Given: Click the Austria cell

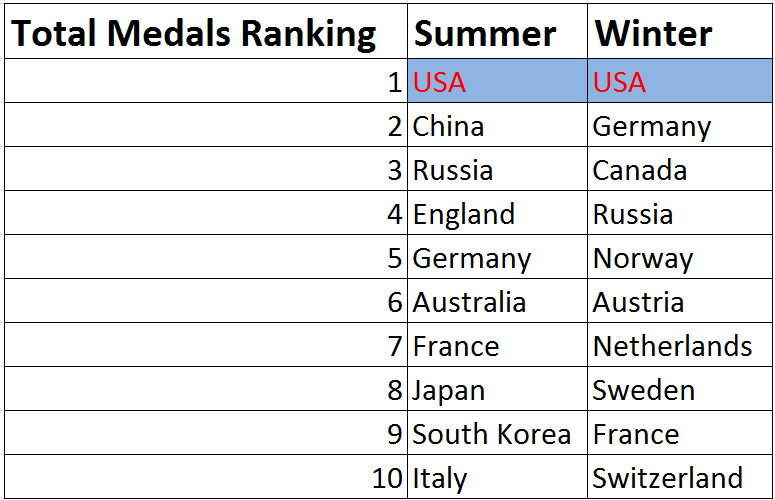Looking at the screenshot, I should [x=680, y=302].
